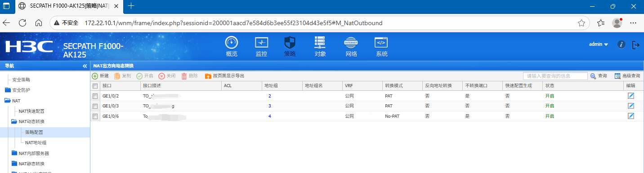Click address group link 2
644x173 pixels.
270,96
